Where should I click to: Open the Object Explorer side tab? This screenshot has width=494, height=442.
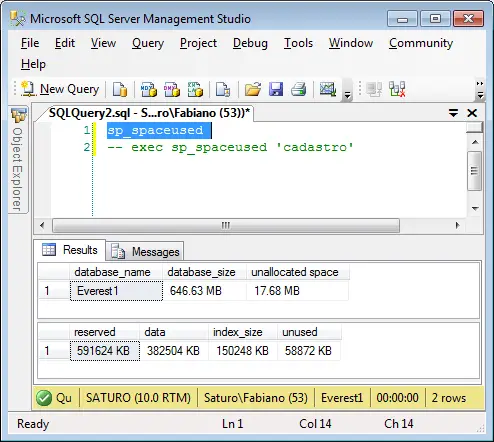click(18, 161)
